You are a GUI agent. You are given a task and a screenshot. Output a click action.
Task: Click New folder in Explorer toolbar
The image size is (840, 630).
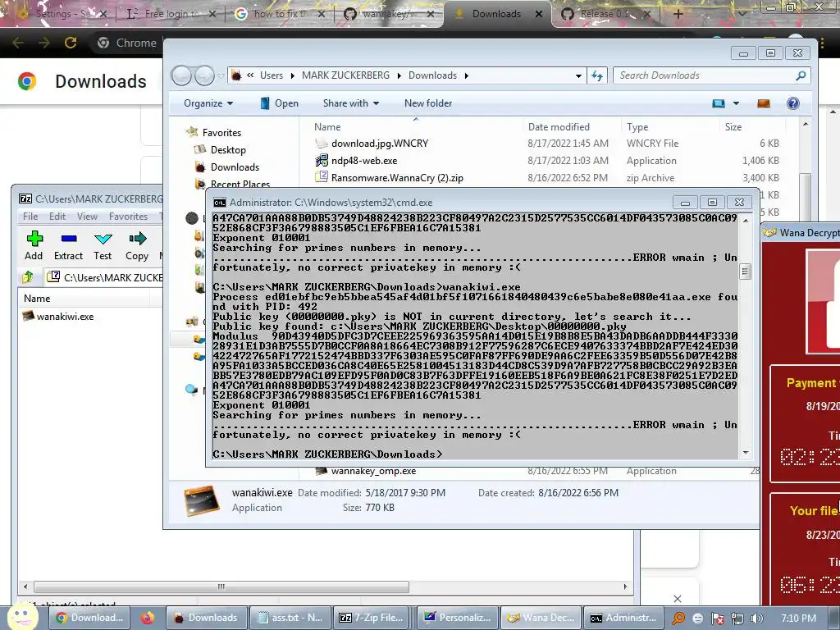(x=428, y=103)
